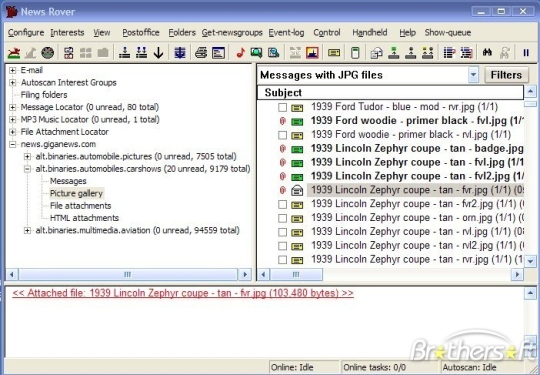Click the round globe toolbar icon

pyautogui.click(x=48, y=53)
